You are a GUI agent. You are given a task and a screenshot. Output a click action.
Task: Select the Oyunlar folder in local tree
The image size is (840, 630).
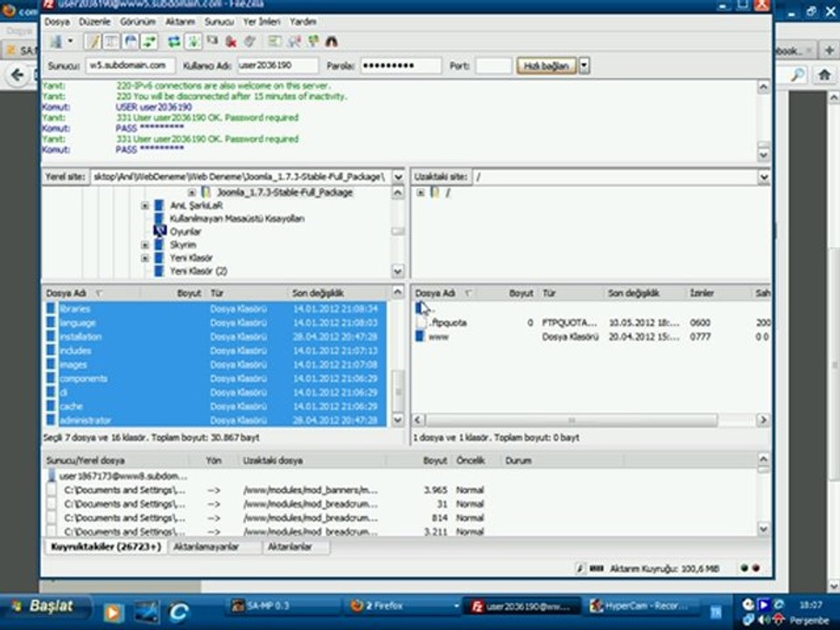pyautogui.click(x=185, y=231)
